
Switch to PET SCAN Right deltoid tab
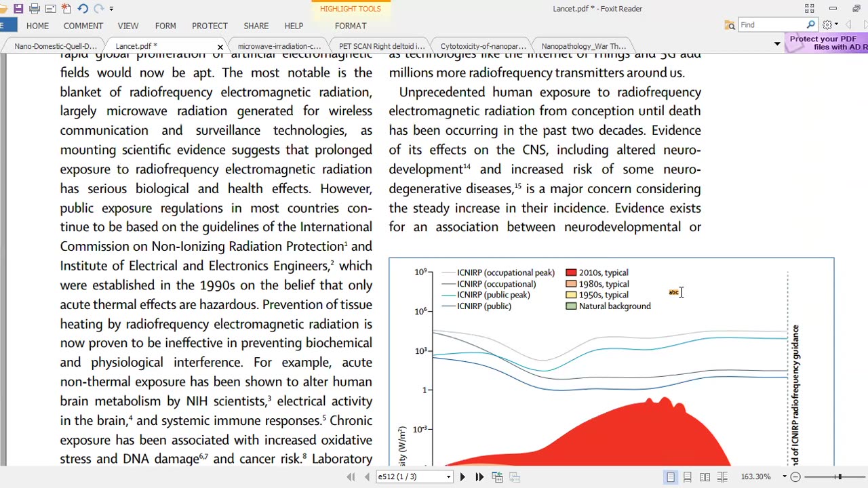(x=382, y=46)
